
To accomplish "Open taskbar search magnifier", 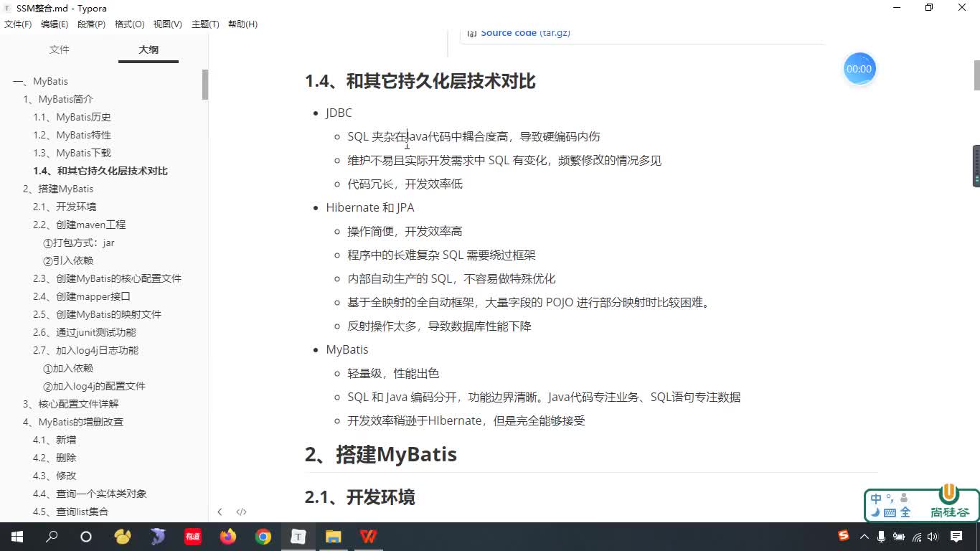I will pos(52,537).
